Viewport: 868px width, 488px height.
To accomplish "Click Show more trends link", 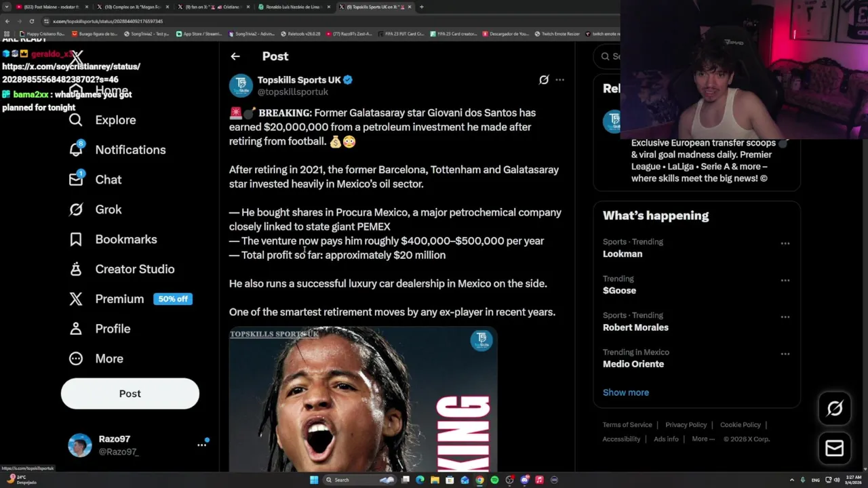I will (626, 392).
